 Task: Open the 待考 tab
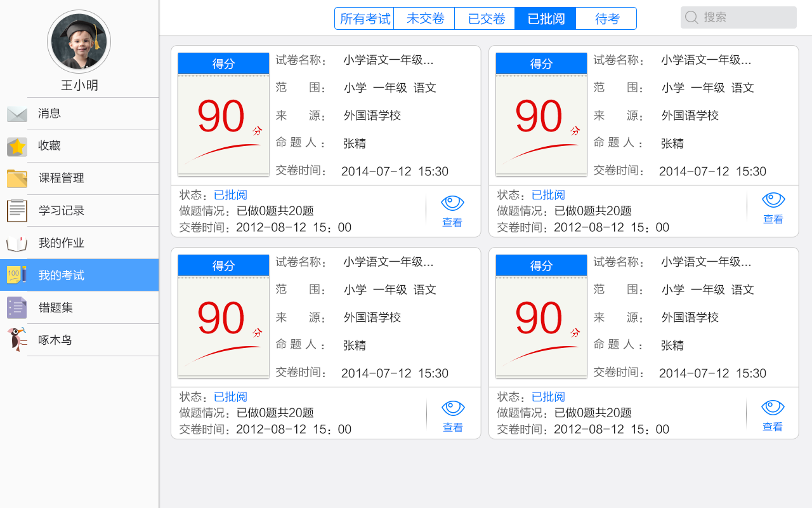(606, 18)
